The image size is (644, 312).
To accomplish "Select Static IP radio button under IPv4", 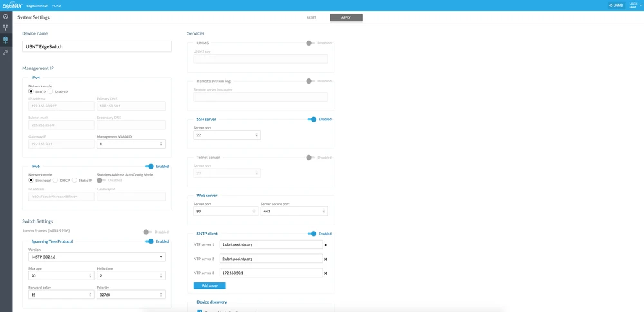I will tap(51, 92).
